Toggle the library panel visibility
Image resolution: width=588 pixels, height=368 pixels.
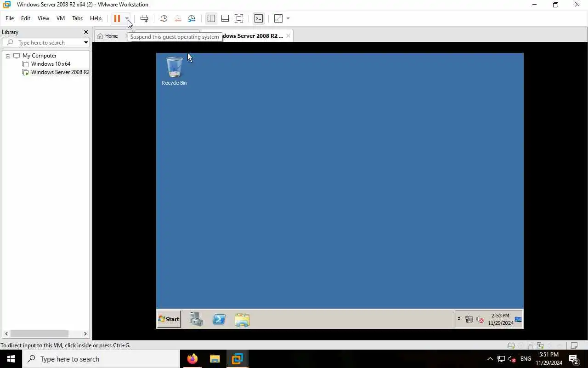[211, 18]
